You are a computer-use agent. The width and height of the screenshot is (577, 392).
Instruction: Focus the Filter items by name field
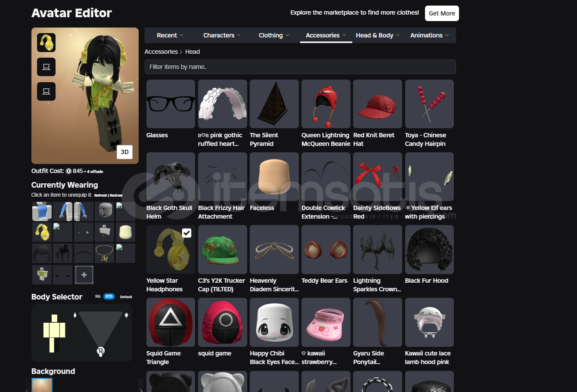[x=300, y=67]
